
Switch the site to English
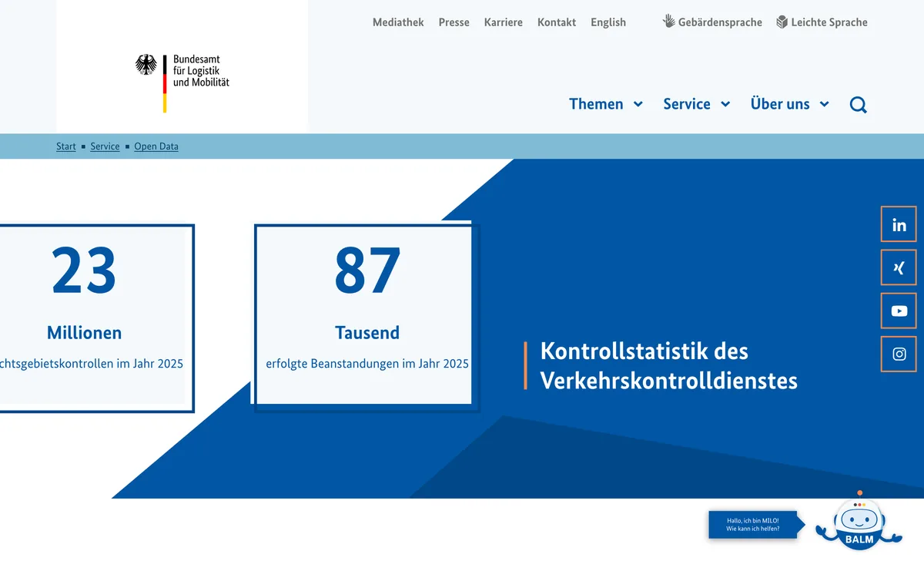(x=608, y=22)
